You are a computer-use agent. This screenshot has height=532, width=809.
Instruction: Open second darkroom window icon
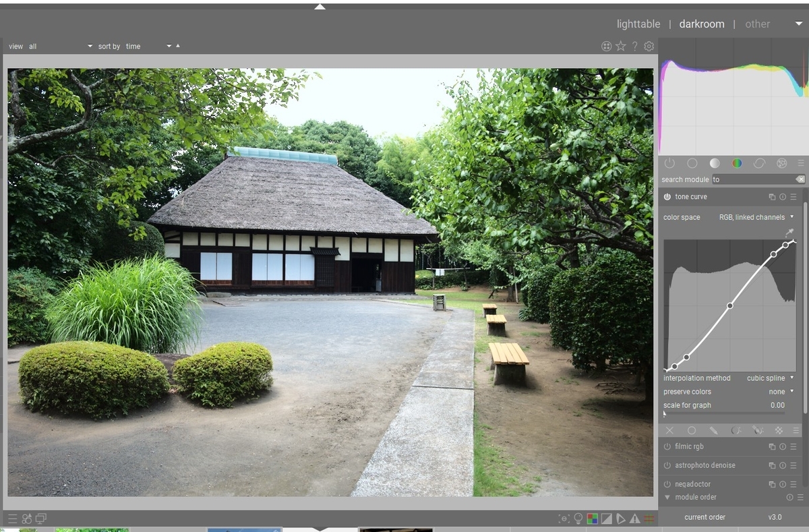point(41,519)
